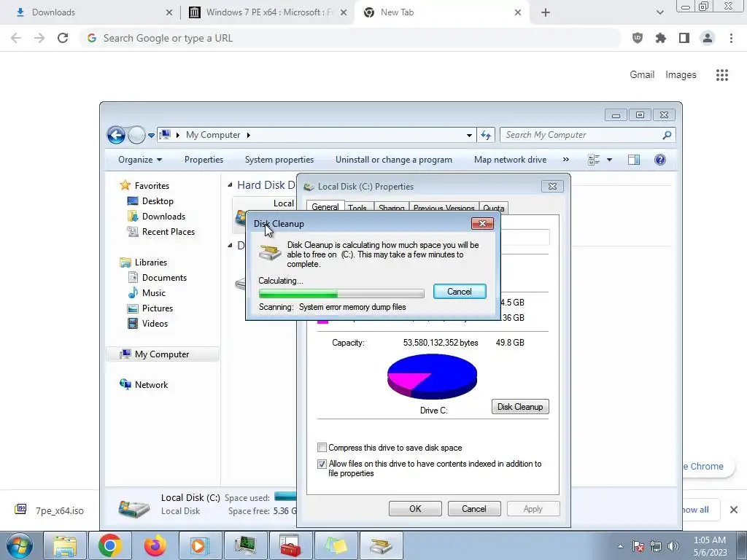747x560 pixels.
Task: Toggle Chrome side panel icon
Action: [x=684, y=38]
